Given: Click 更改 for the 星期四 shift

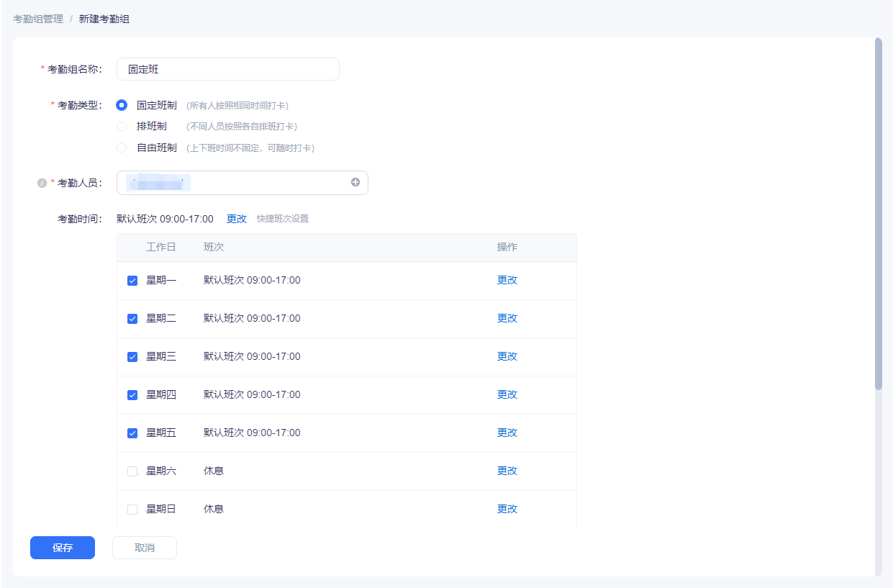Looking at the screenshot, I should [x=507, y=395].
